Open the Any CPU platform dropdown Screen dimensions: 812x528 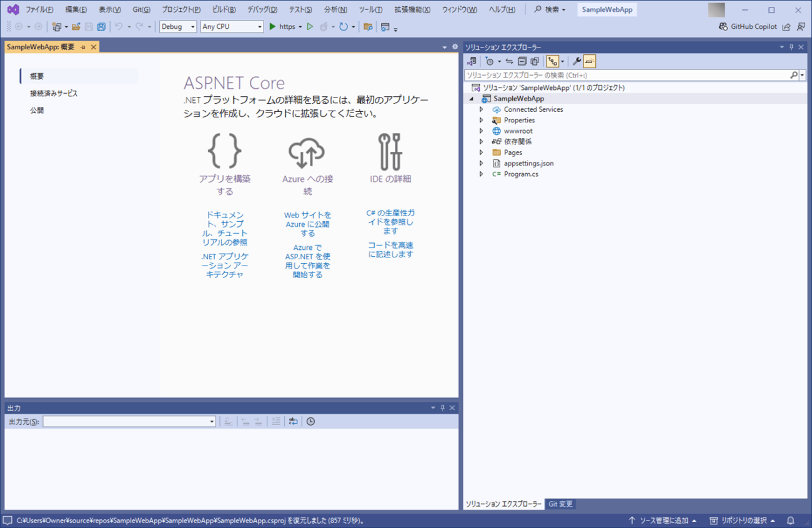[x=232, y=27]
